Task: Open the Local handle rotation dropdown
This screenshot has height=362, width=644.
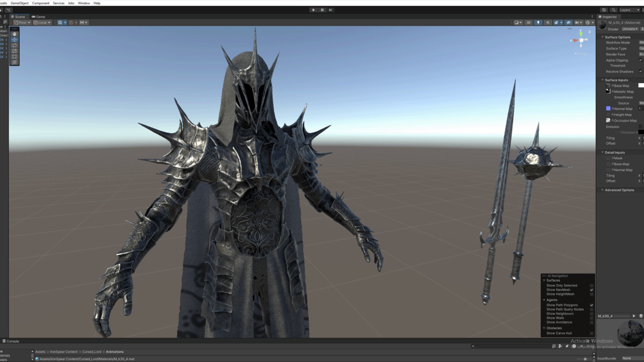Action: (42, 23)
